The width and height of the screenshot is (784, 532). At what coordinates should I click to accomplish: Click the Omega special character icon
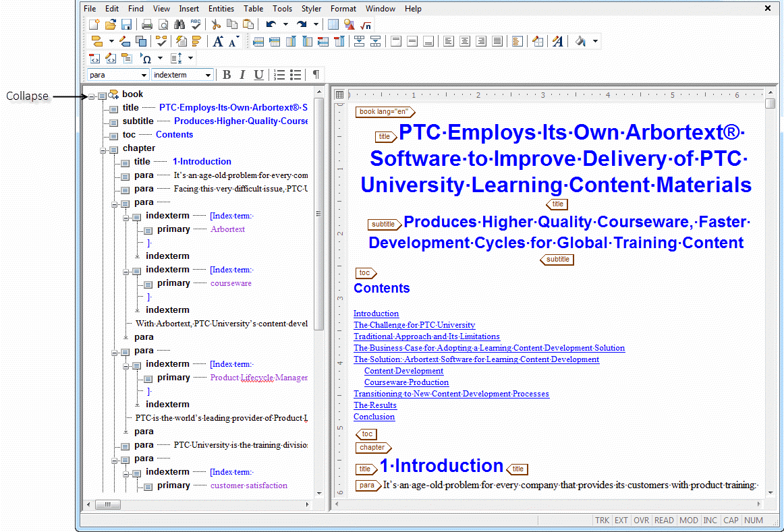pyautogui.click(x=146, y=59)
